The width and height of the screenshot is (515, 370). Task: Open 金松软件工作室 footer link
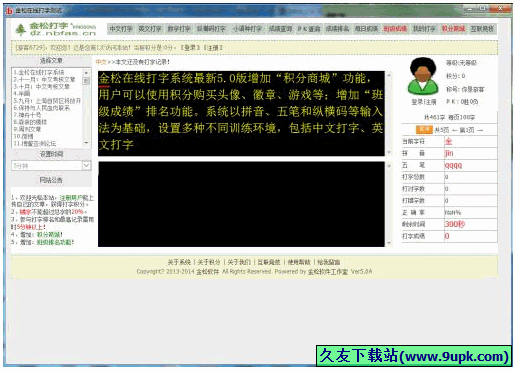click(x=328, y=272)
